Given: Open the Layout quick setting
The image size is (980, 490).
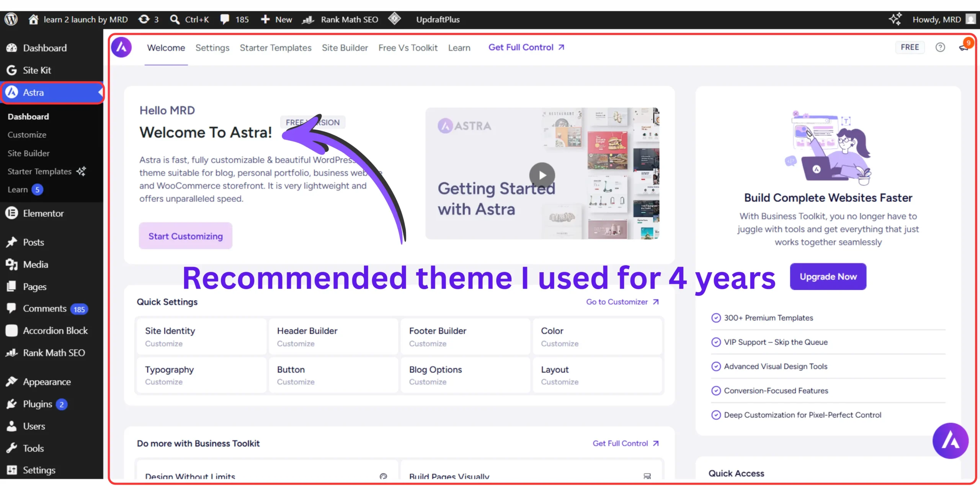Looking at the screenshot, I should pyautogui.click(x=597, y=375).
